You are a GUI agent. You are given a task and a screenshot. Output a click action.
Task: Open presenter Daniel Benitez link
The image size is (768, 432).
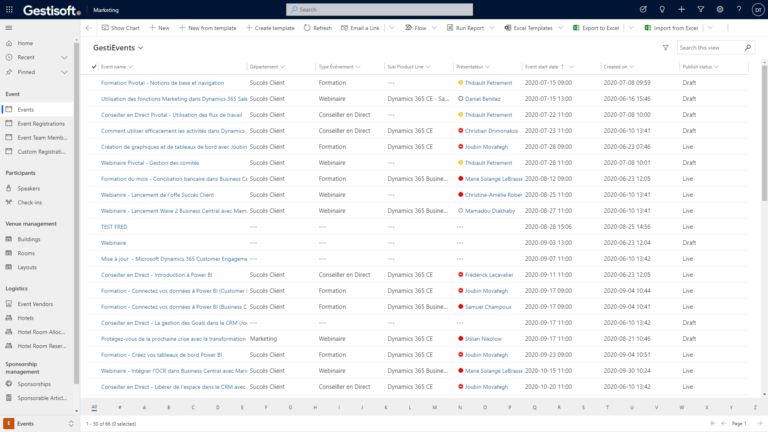point(482,98)
